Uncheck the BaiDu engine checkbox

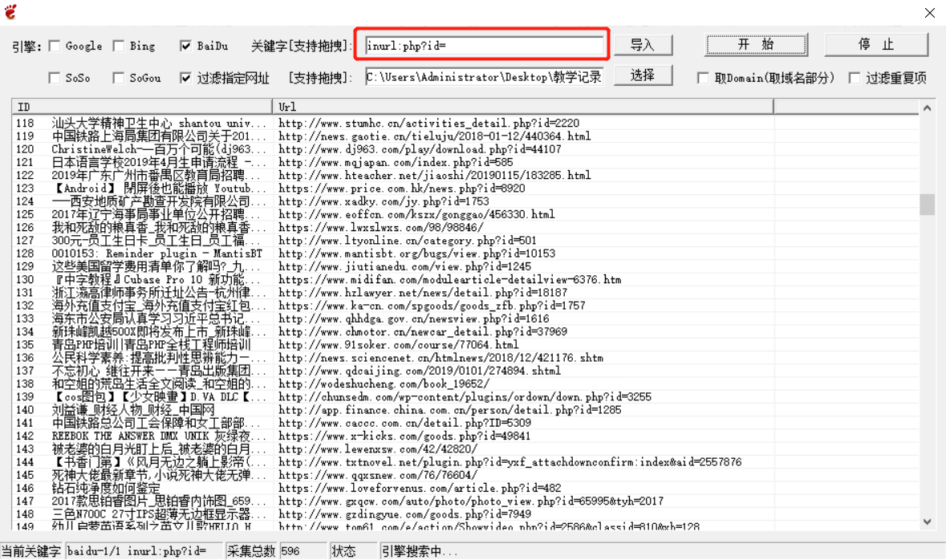186,46
